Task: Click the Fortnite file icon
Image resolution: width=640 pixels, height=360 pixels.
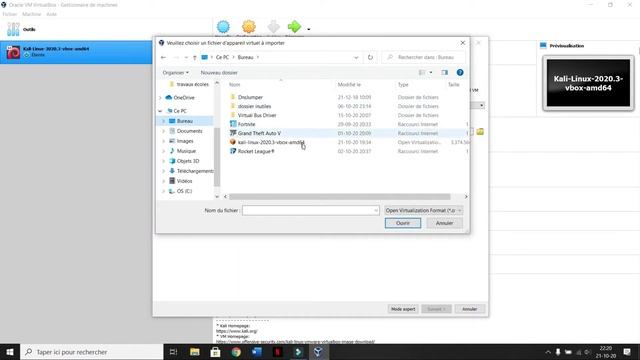Action: point(233,124)
